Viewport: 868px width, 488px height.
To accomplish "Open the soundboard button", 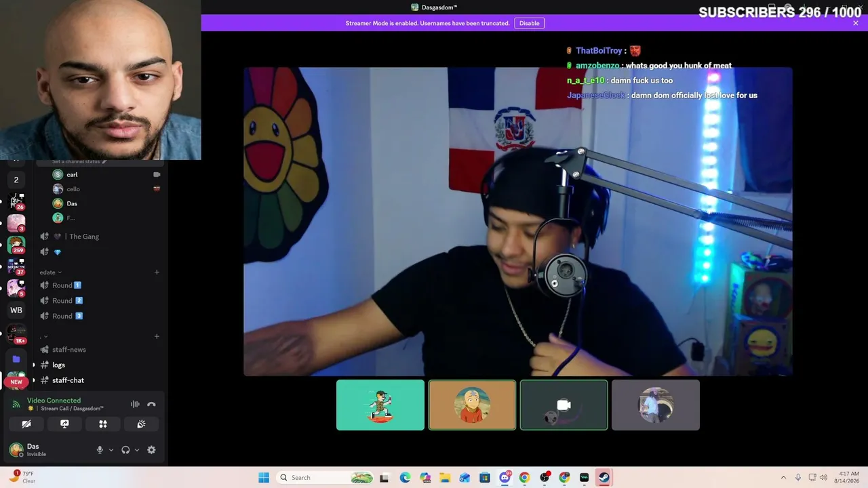I will 141,424.
